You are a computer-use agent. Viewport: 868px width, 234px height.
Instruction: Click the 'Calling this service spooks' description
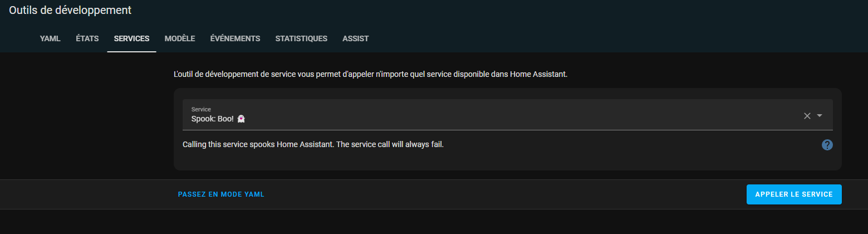pos(313,145)
